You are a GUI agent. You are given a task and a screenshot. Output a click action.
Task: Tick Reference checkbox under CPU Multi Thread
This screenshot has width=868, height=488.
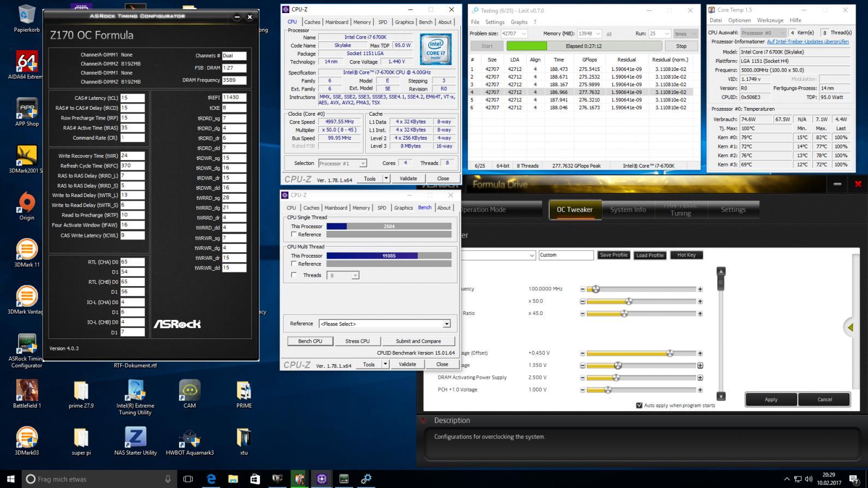click(x=294, y=264)
